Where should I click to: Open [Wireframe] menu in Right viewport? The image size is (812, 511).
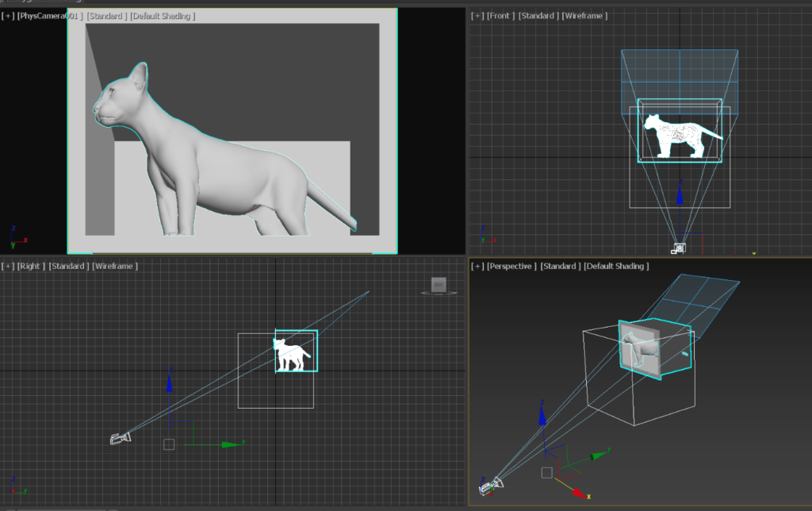pyautogui.click(x=115, y=266)
